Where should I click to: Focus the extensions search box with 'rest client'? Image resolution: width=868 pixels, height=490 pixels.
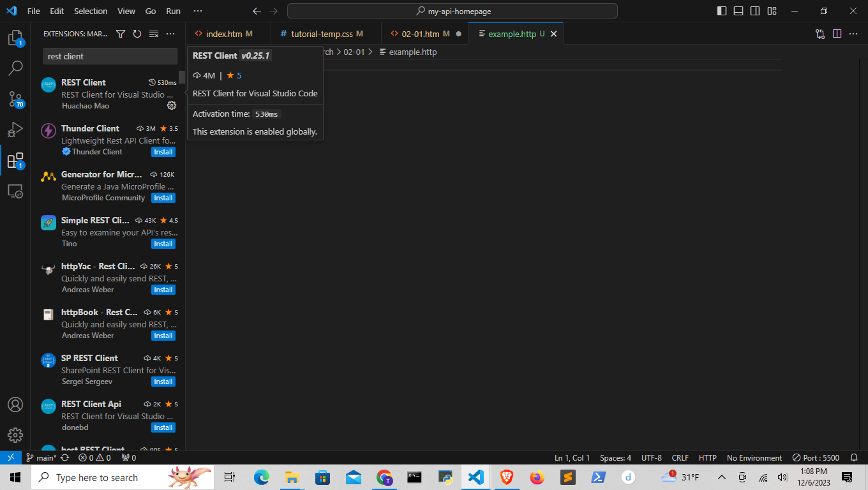(110, 56)
